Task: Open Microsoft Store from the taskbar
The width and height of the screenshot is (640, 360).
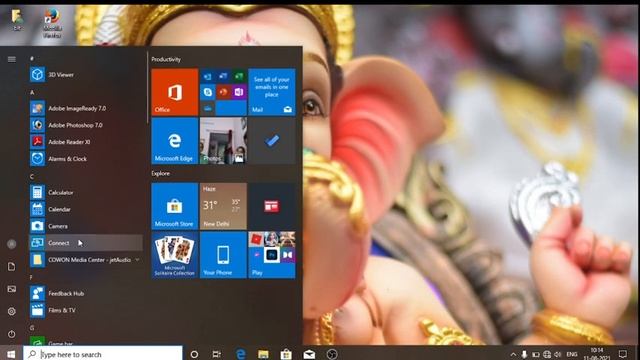Action: [x=286, y=354]
